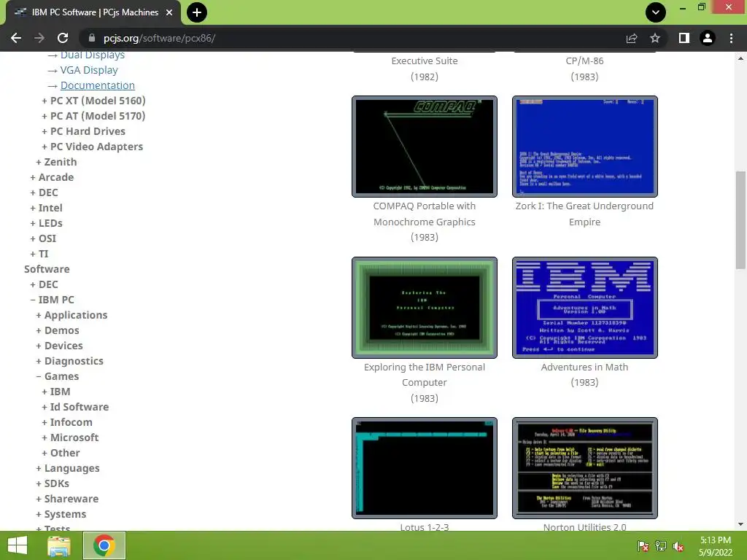747x560 pixels.
Task: Open the Windows Start button
Action: coord(18,545)
